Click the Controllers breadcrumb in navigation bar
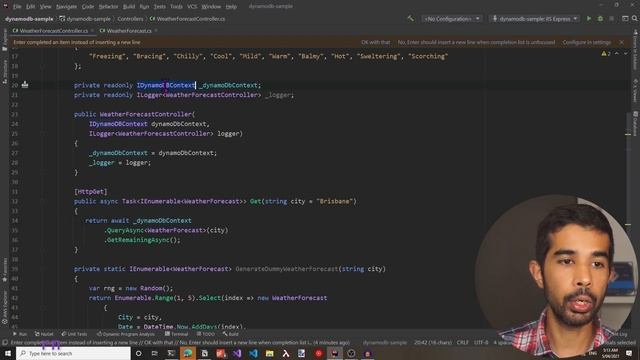Image resolution: width=640 pixels, height=360 pixels. point(130,19)
